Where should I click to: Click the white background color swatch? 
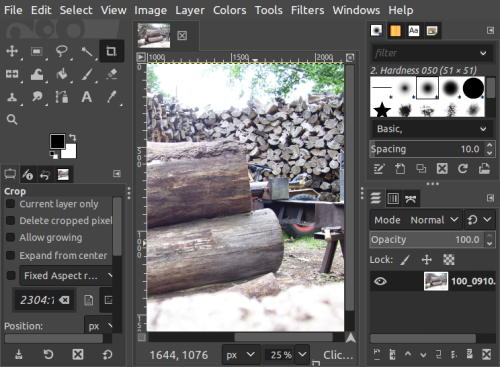71,153
